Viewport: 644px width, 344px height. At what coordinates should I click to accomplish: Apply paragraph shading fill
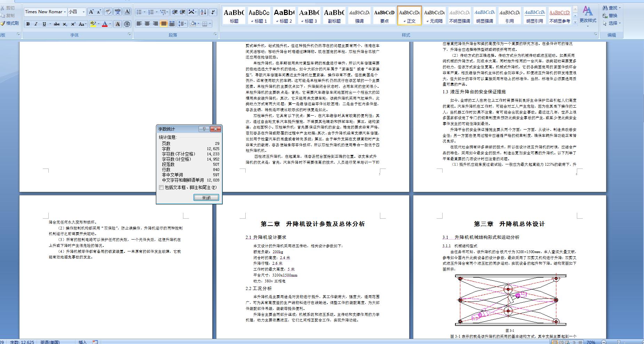(193, 24)
